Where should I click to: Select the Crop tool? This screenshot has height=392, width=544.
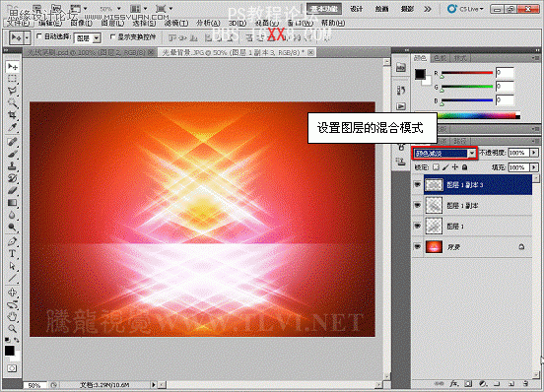click(13, 114)
